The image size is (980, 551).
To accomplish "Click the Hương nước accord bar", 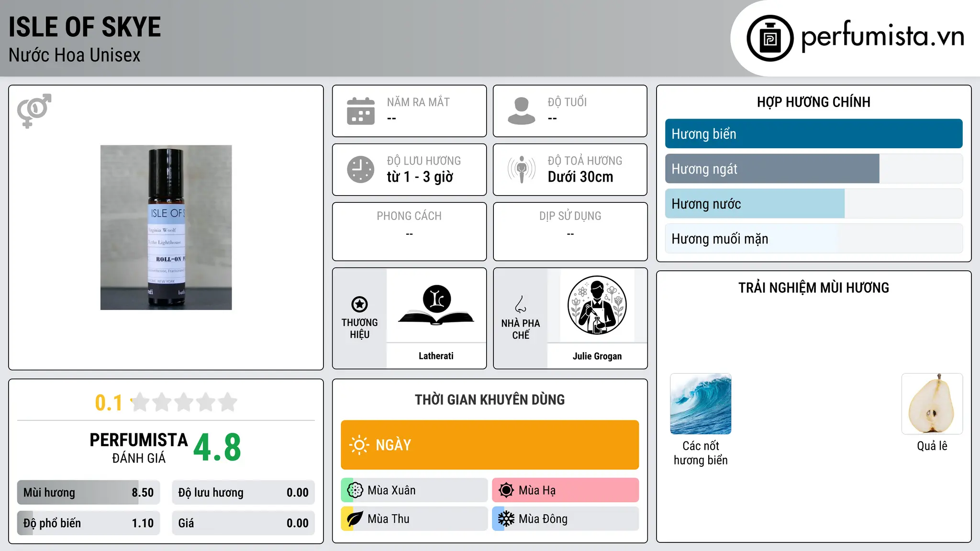I will [813, 204].
